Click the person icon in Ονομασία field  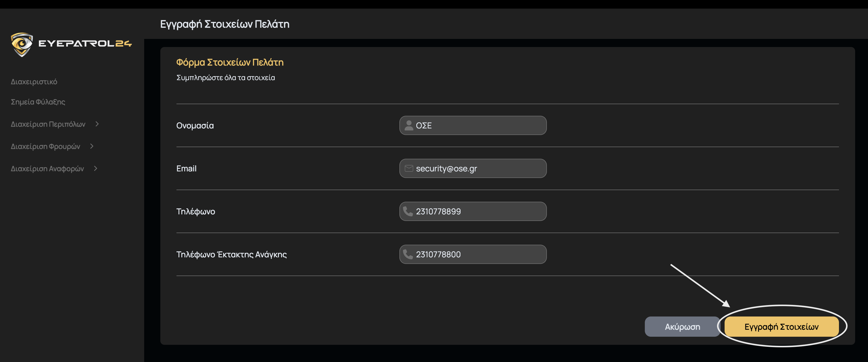pos(409,125)
